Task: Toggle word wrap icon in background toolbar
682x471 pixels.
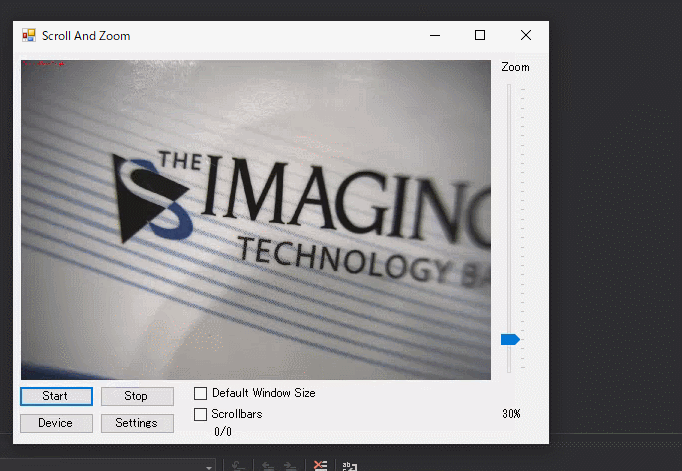Action: pyautogui.click(x=350, y=466)
